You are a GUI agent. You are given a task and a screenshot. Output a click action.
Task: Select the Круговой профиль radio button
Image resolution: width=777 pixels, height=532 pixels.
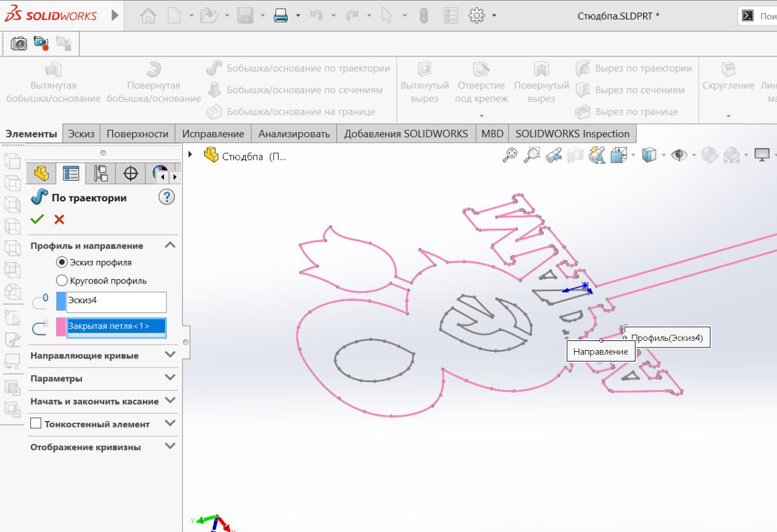click(61, 281)
